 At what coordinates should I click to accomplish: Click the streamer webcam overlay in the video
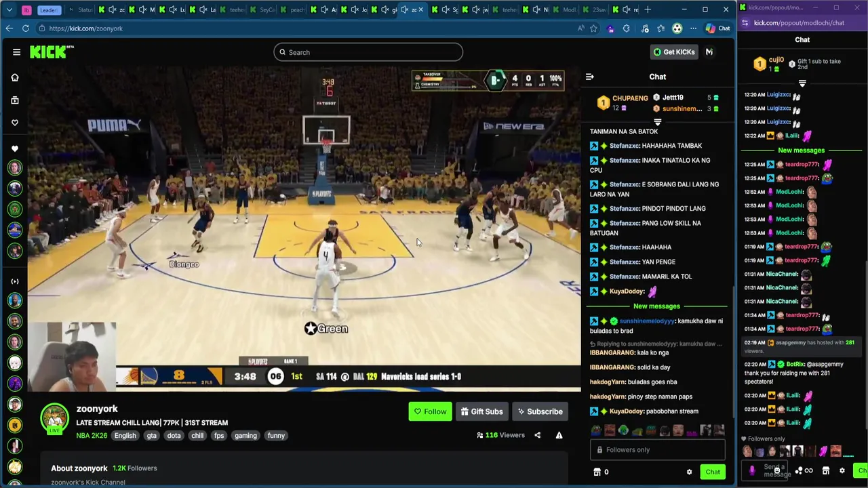73,357
